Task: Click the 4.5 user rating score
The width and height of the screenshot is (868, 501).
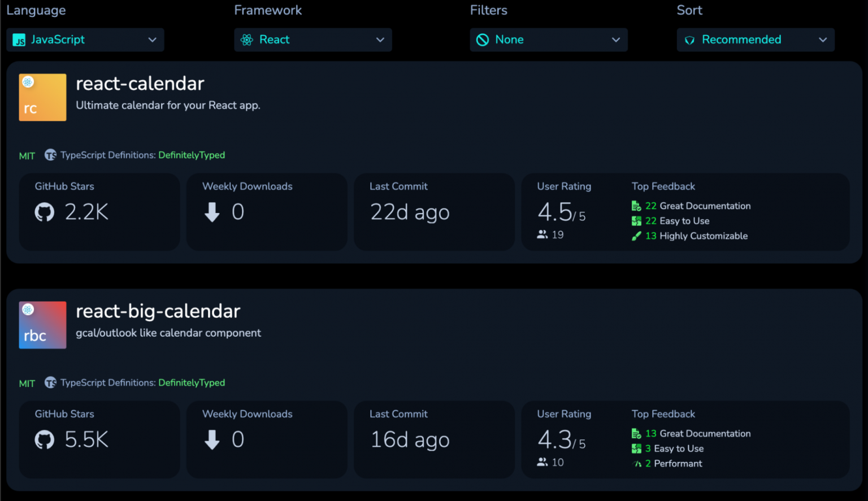Action: 555,212
